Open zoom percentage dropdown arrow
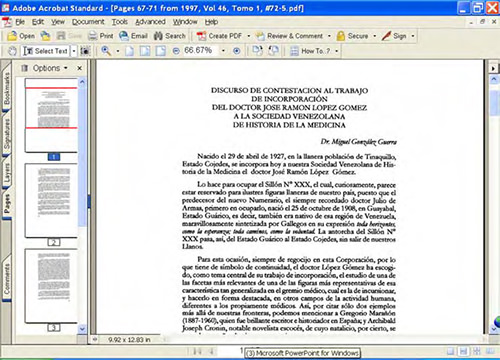Screen dimensions: 500x360 (x=223, y=51)
